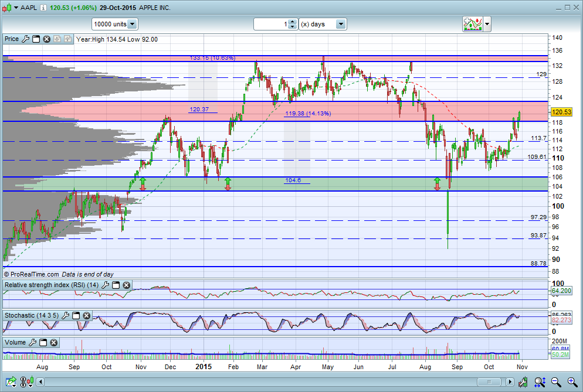The width and height of the screenshot is (583, 392).
Task: Open Volume indicator settings wrench
Action: (33, 342)
